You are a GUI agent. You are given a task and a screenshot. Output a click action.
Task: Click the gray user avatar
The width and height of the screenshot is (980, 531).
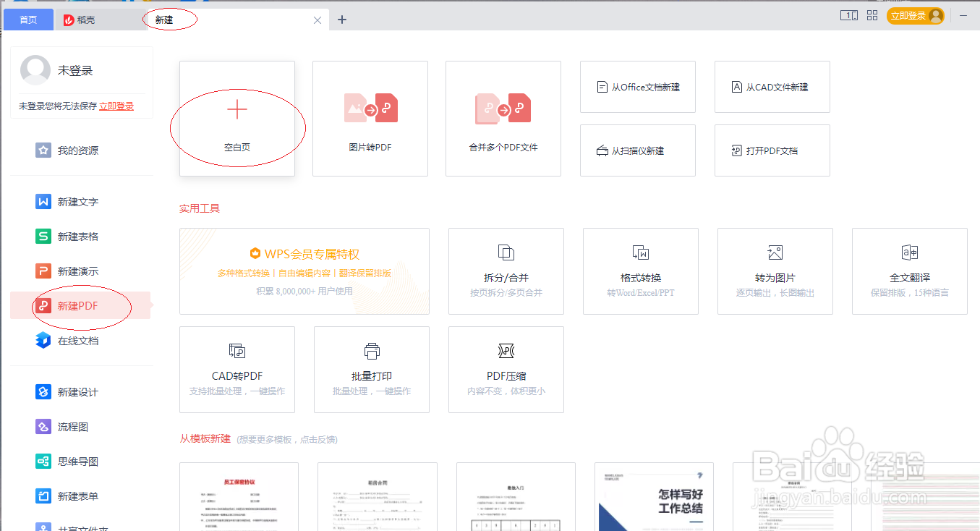coord(35,70)
